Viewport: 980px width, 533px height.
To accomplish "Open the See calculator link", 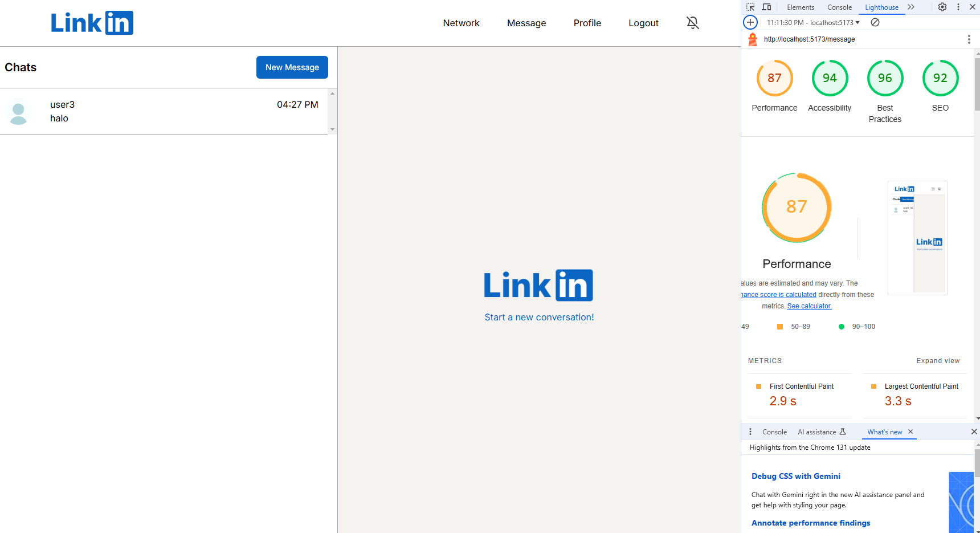I will [809, 306].
